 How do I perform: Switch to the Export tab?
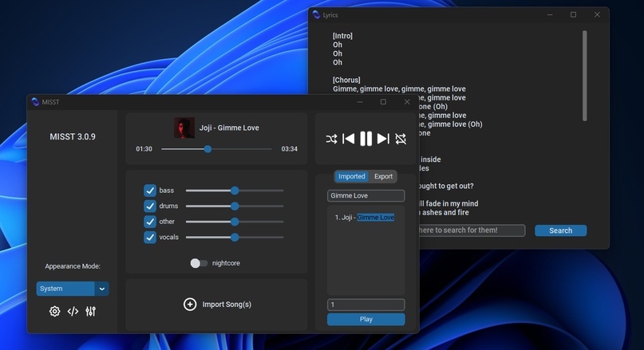tap(383, 176)
